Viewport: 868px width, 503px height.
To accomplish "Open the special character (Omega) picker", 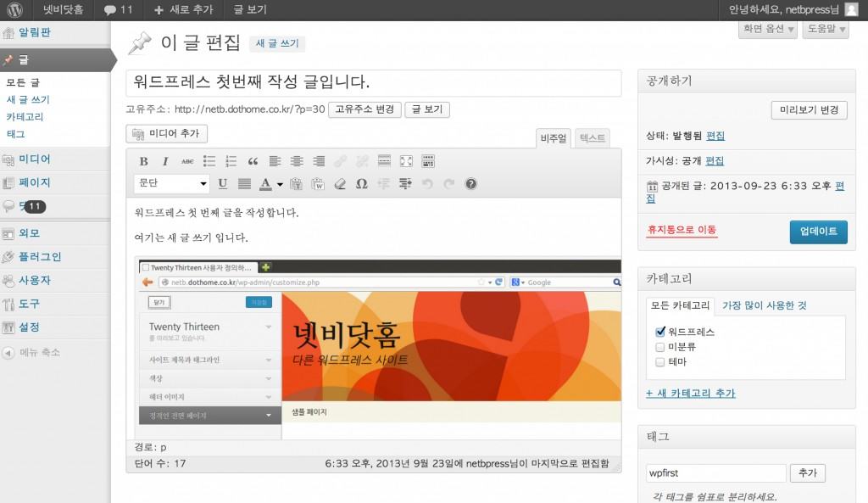I will pyautogui.click(x=362, y=183).
